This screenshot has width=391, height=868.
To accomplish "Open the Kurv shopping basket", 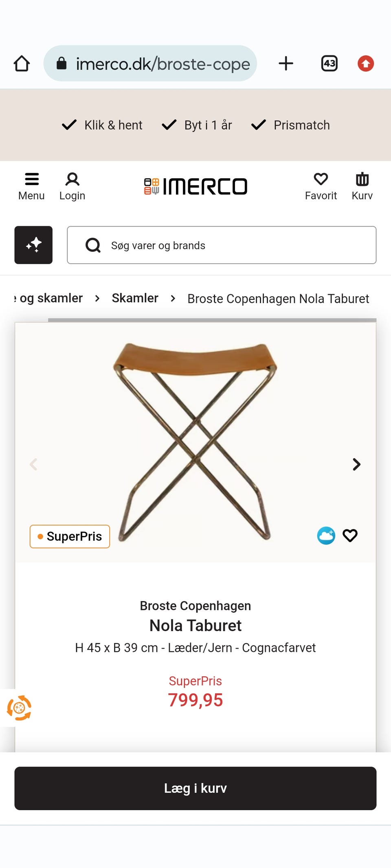I will click(x=362, y=186).
